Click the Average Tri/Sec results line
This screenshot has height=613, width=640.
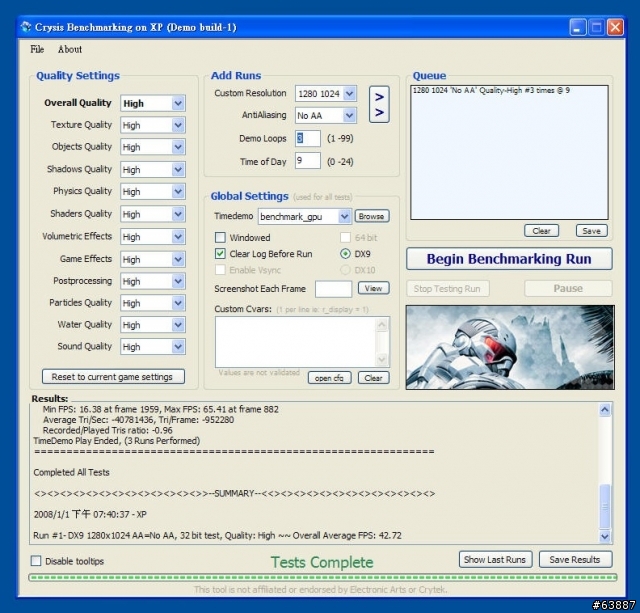(x=138, y=420)
